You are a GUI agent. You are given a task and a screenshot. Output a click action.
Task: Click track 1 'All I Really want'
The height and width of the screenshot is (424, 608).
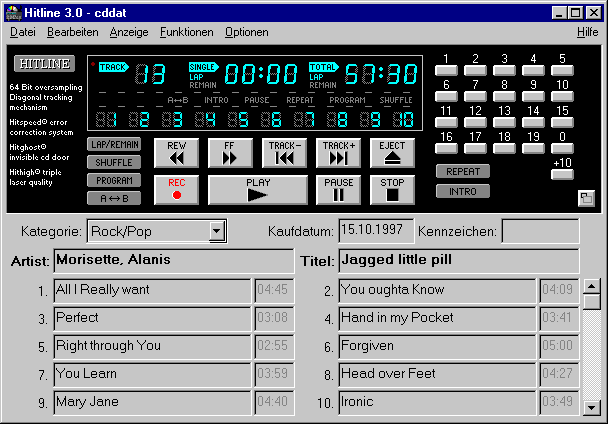152,291
